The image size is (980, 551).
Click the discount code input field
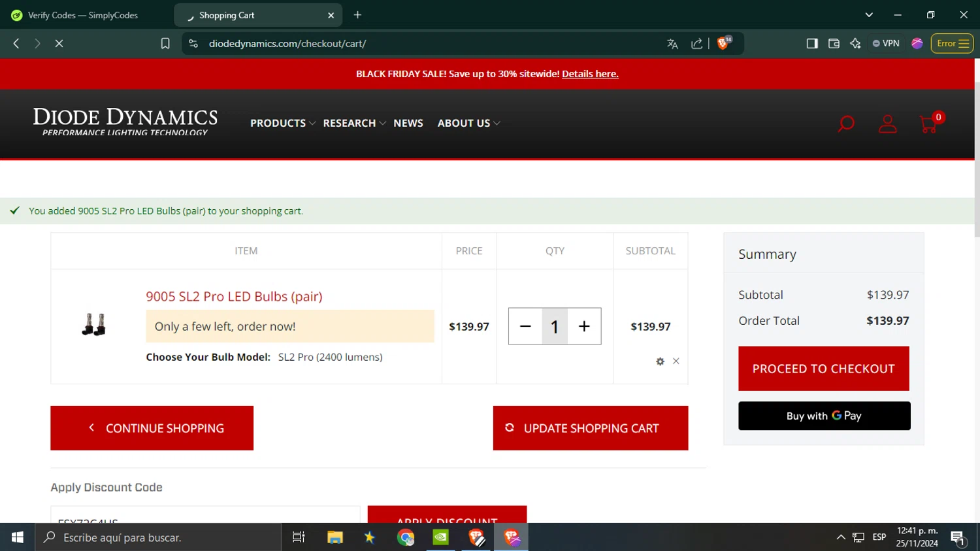[205, 514]
